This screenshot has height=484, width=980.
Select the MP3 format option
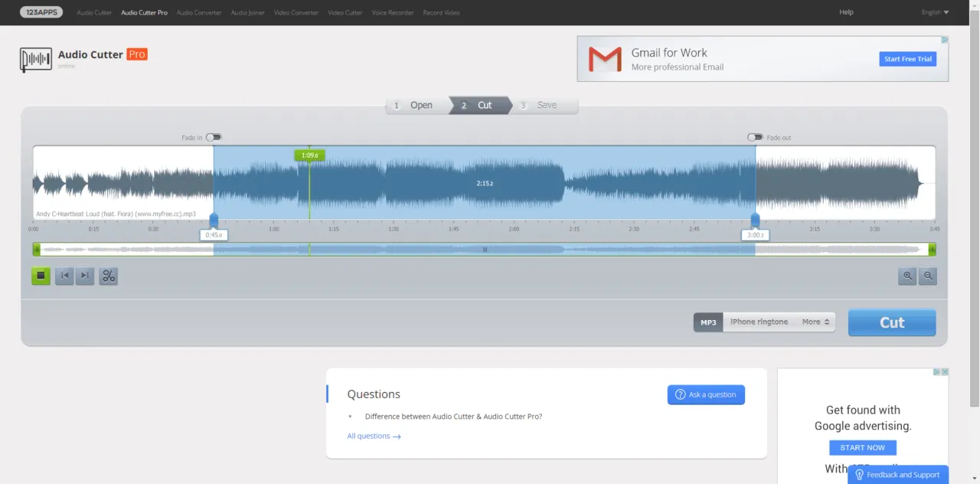click(708, 322)
